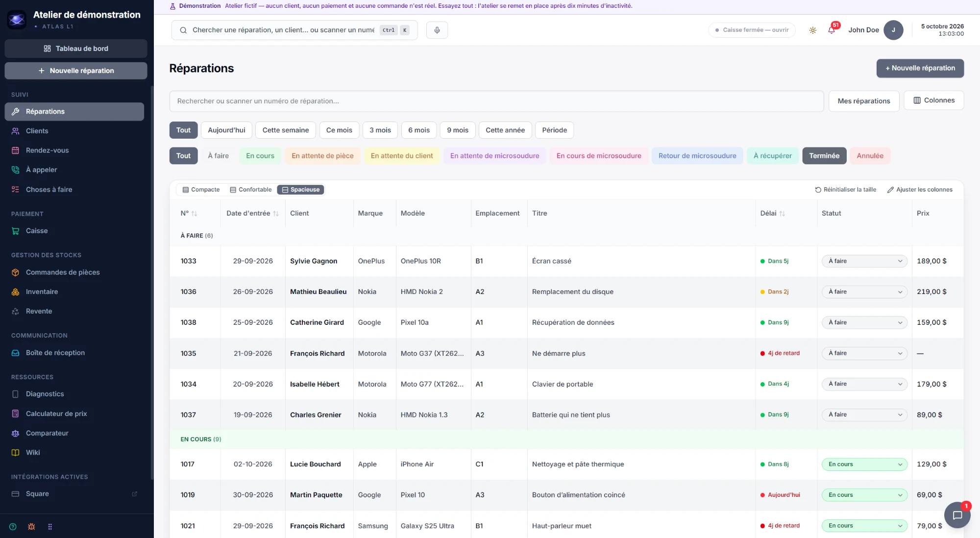Open Clients in the sidebar
Image resolution: width=980 pixels, height=538 pixels.
[x=74, y=131]
